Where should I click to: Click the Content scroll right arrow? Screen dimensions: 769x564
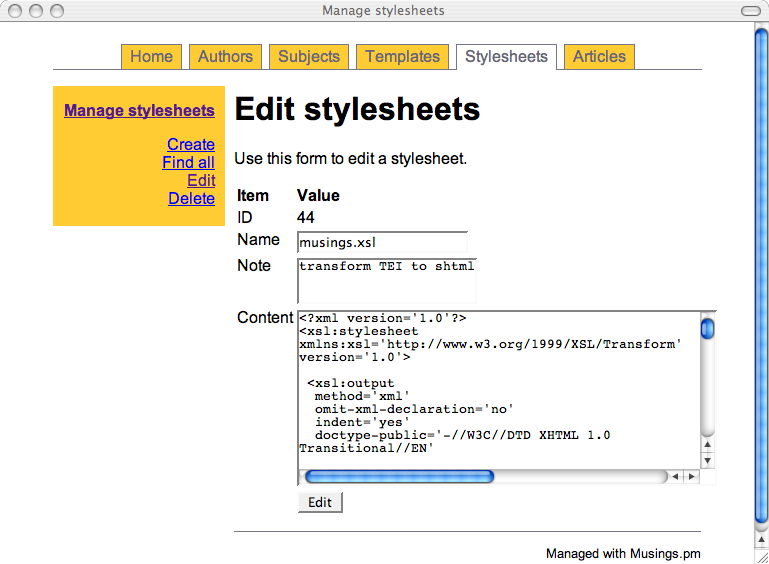pyautogui.click(x=690, y=477)
